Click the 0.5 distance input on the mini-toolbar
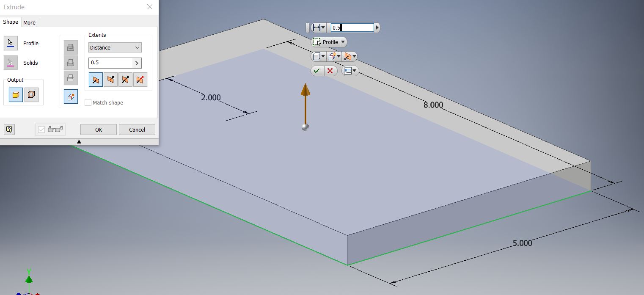Viewport: 644px width, 295px height. tap(351, 27)
